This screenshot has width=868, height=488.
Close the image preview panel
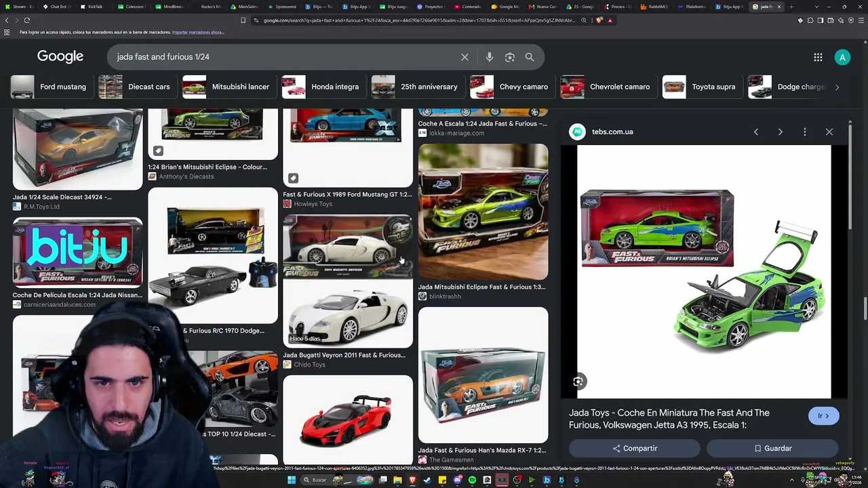tap(829, 131)
